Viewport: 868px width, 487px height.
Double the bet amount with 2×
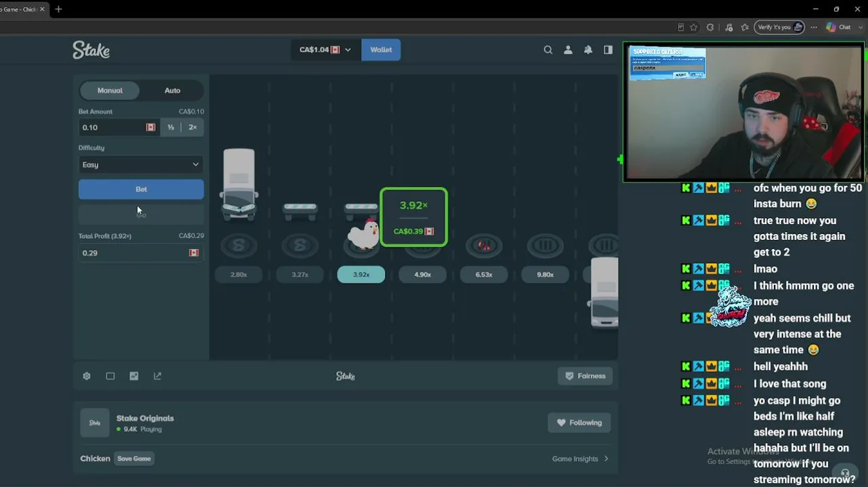tap(193, 127)
